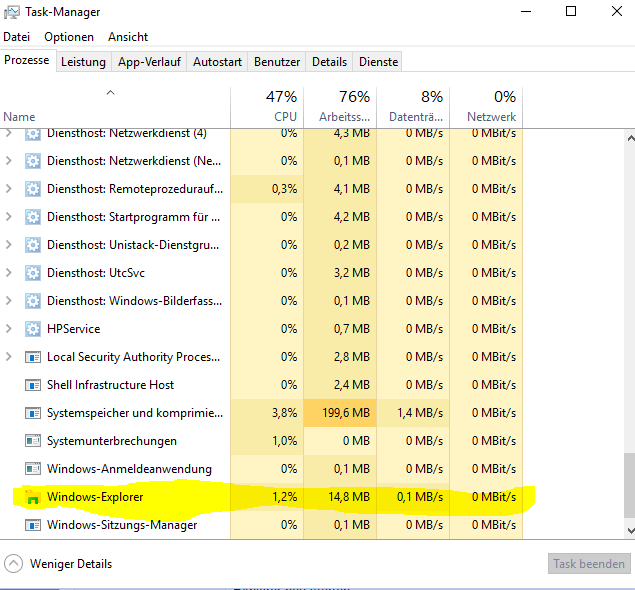Image resolution: width=635 pixels, height=590 pixels.
Task: Switch to the Leistung tab
Action: tap(83, 62)
